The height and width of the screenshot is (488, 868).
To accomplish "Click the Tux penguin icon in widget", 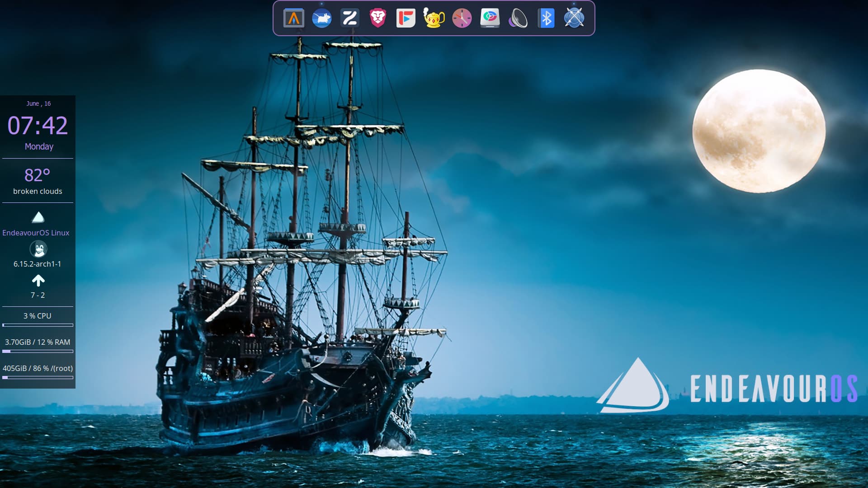I will [38, 249].
